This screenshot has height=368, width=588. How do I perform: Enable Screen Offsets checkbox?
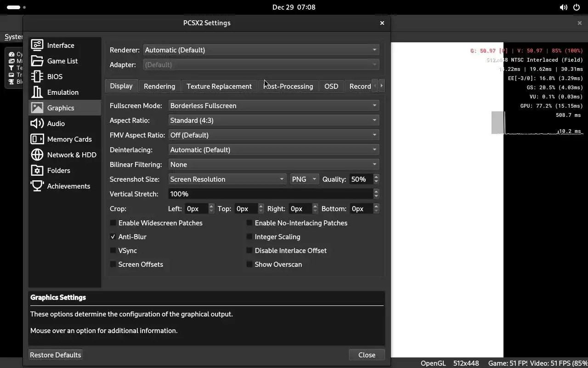coord(113,264)
